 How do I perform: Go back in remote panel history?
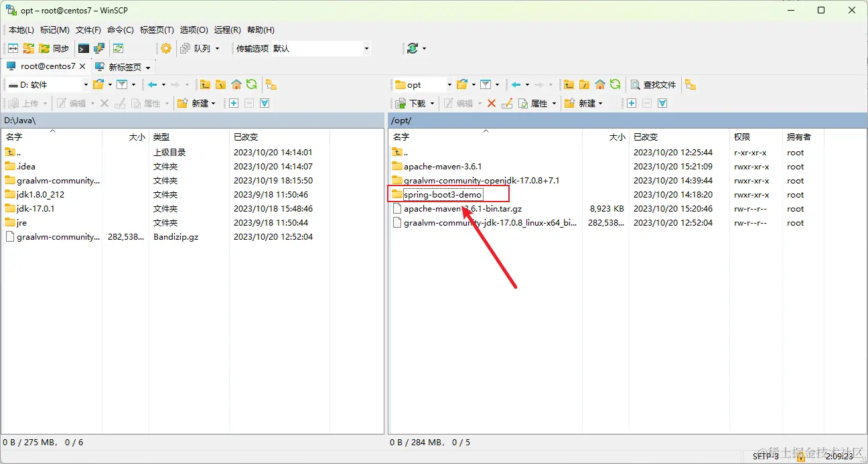tap(516, 84)
